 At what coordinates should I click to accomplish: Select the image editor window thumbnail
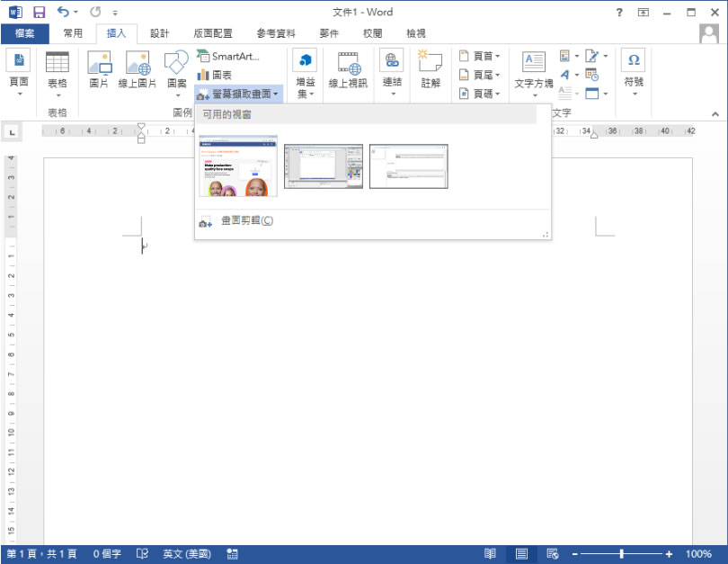click(324, 166)
